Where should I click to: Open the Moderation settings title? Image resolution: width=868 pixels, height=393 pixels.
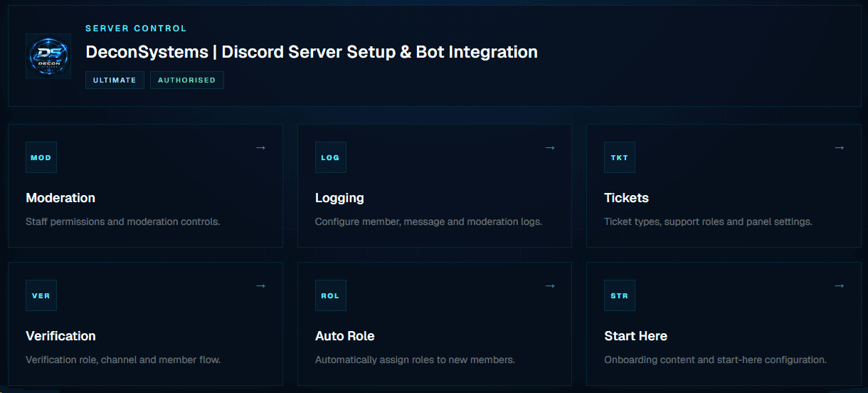click(x=60, y=198)
